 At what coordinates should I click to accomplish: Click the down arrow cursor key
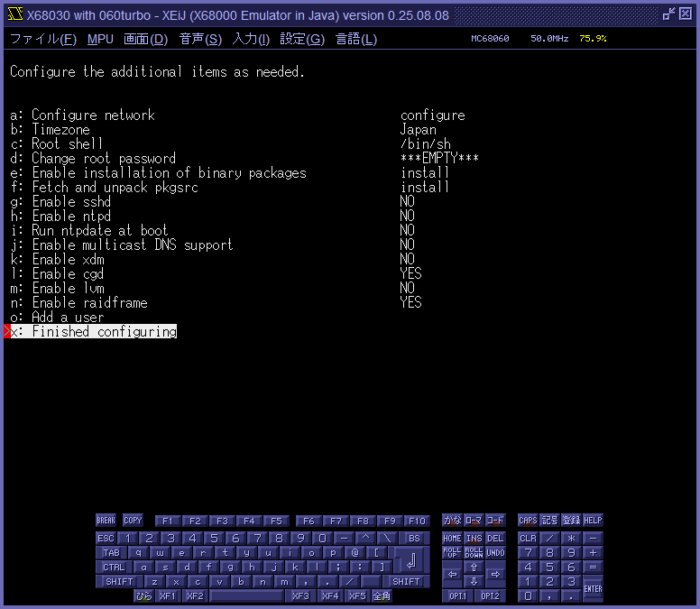(x=474, y=581)
